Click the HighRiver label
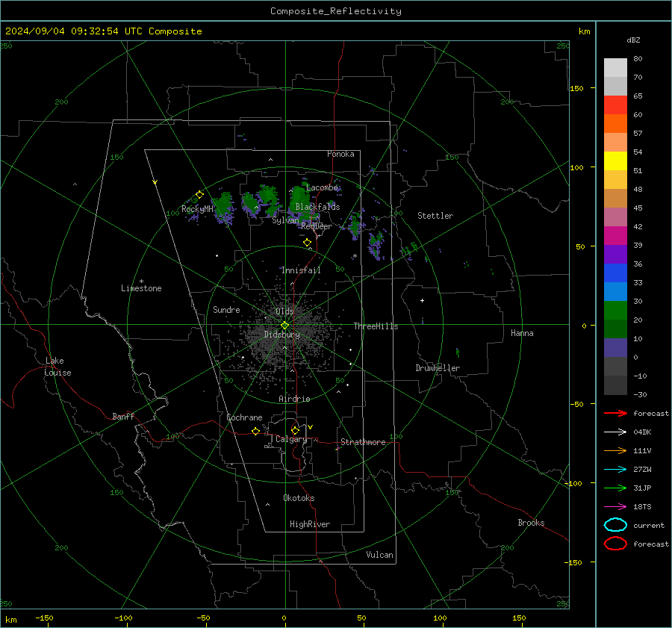The width and height of the screenshot is (672, 628). 310,524
